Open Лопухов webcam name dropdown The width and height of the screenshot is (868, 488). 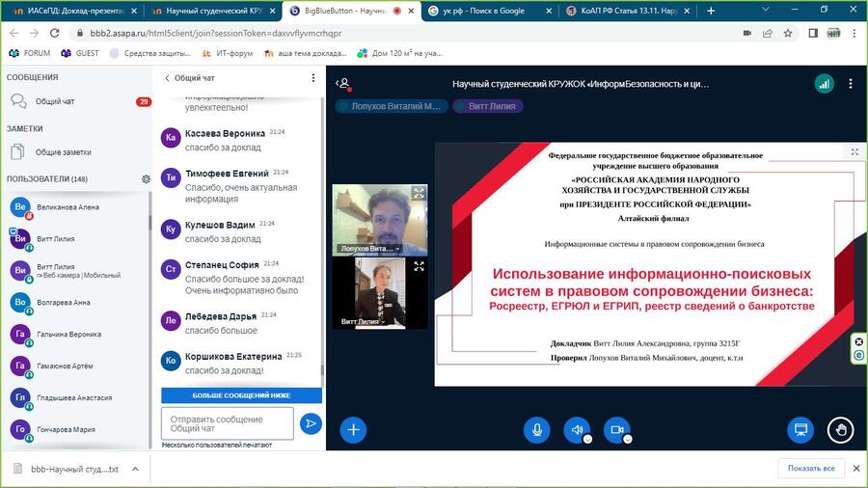[370, 249]
